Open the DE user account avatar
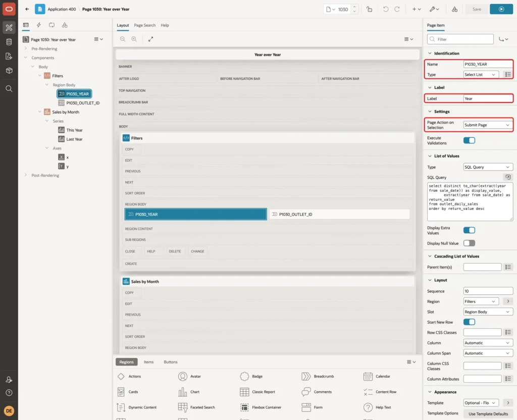517x420 pixels. point(9,411)
